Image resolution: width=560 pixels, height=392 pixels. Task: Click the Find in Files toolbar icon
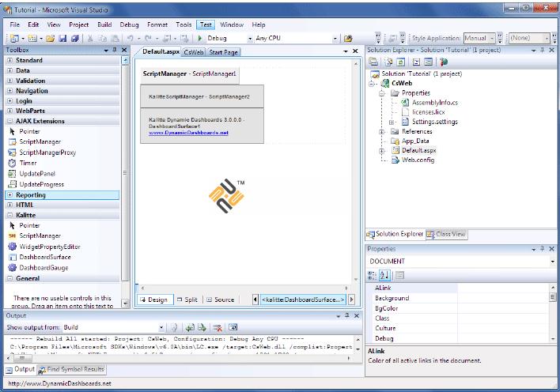[x=348, y=38]
